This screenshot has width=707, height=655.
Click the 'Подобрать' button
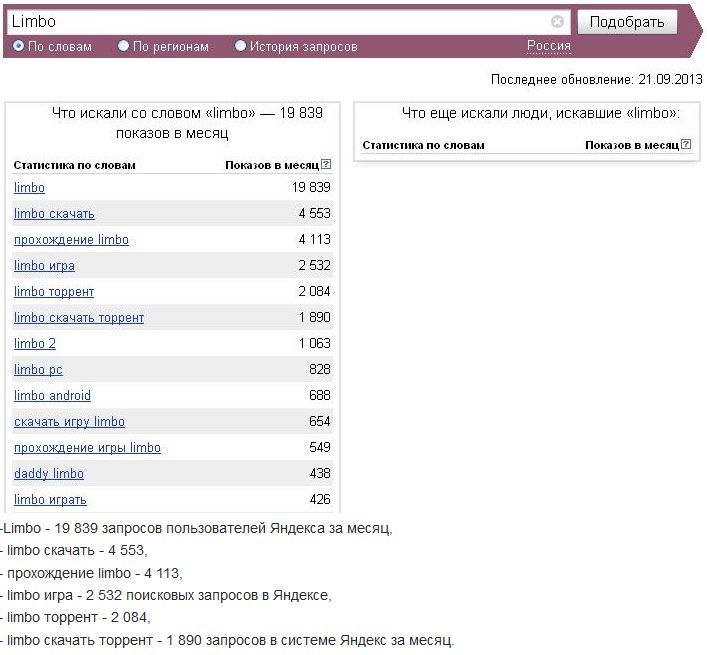(x=627, y=22)
